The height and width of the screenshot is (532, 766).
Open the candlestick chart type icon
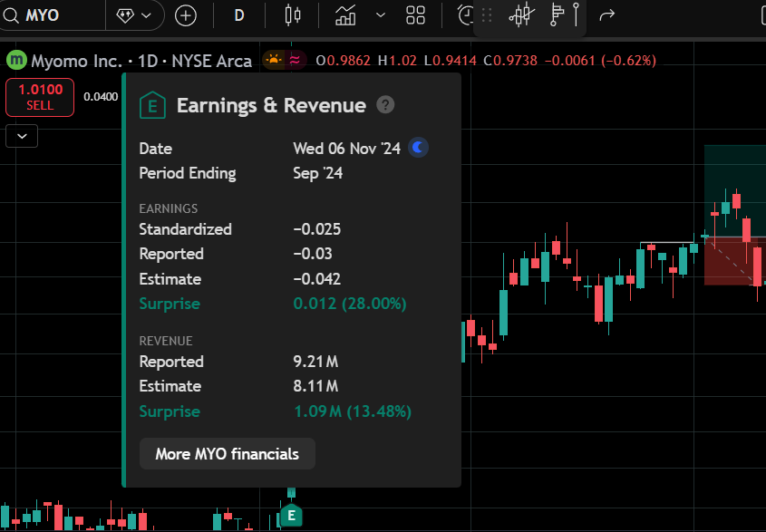point(293,15)
